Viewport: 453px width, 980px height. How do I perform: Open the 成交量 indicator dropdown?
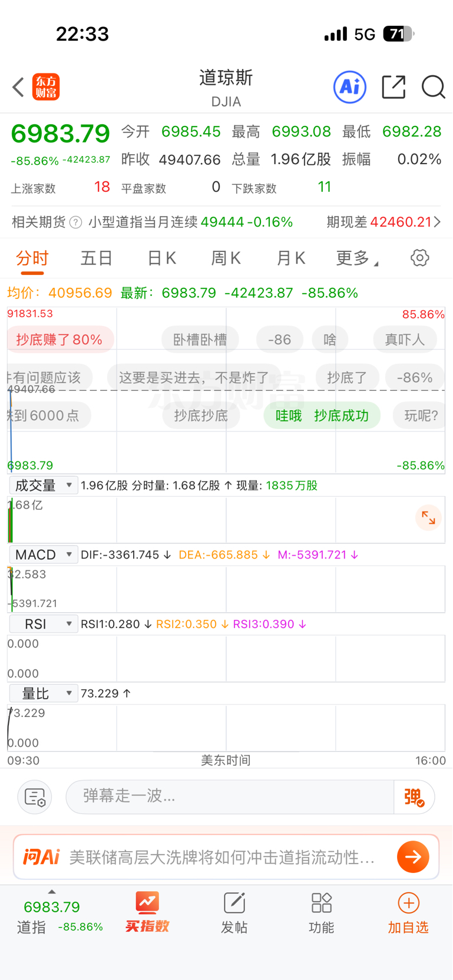pyautogui.click(x=44, y=485)
